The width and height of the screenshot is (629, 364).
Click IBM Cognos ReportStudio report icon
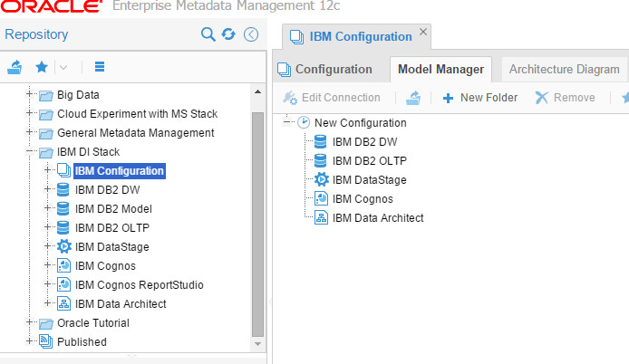coord(63,284)
